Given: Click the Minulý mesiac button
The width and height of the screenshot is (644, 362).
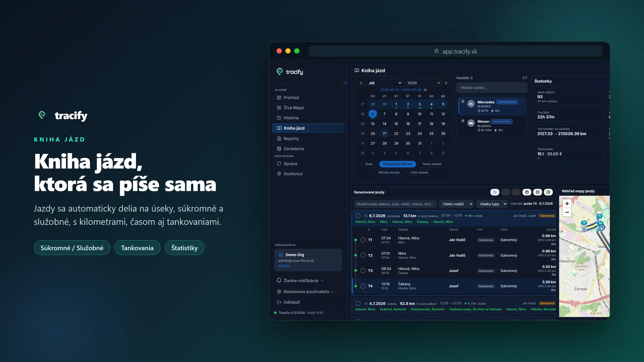Looking at the screenshot, I should (x=389, y=172).
